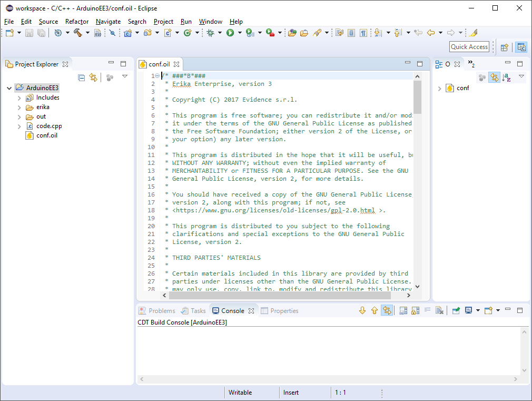The height and width of the screenshot is (401, 532).
Task: Switch to the Tasks tab
Action: (x=193, y=311)
